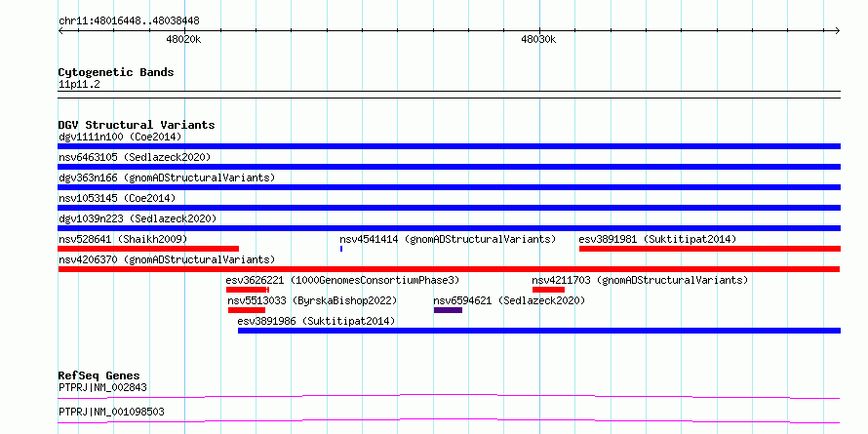Open the PTPRJ|NM_002843 gene label

pos(102,387)
